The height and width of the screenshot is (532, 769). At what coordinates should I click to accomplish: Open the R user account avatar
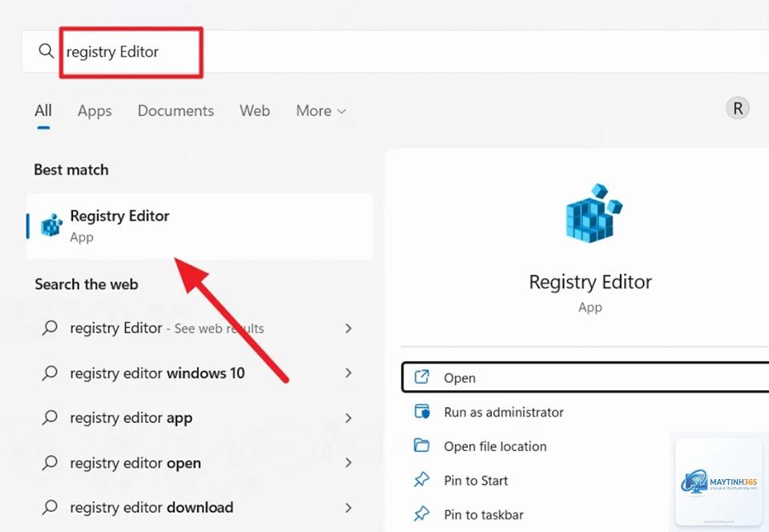pyautogui.click(x=737, y=108)
